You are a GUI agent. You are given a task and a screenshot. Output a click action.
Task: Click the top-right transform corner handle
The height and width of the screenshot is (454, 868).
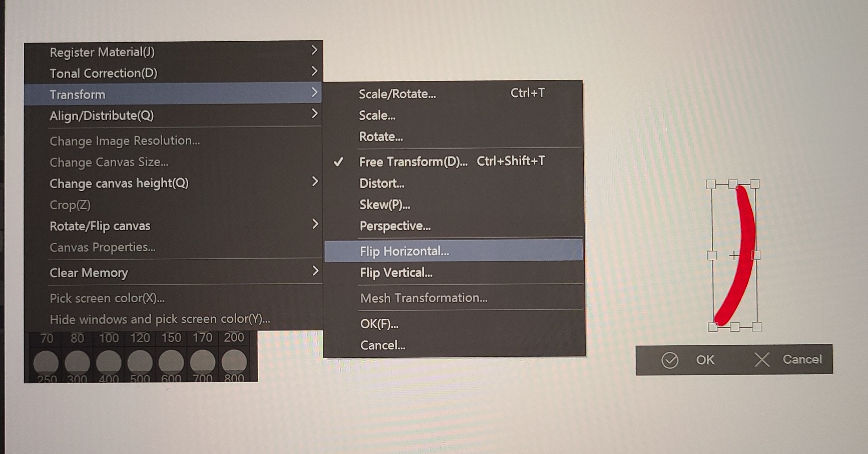[x=755, y=184]
